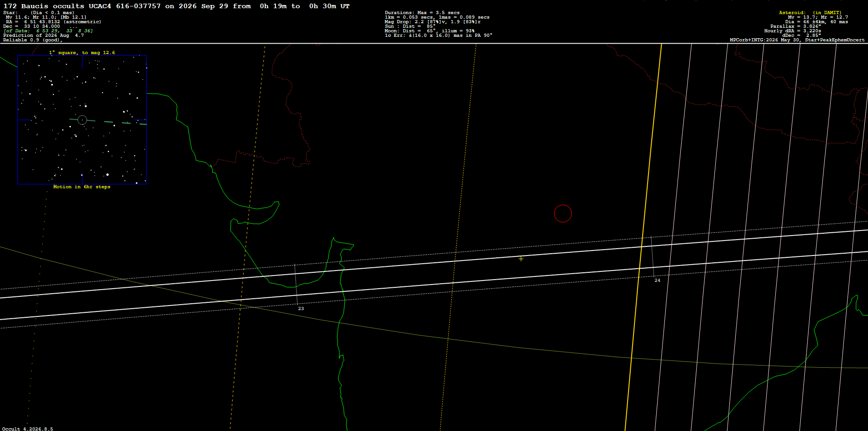Image resolution: width=868 pixels, height=431 pixels.
Task: Click the '1° square, to mag 12.6' caption
Action: (82, 53)
